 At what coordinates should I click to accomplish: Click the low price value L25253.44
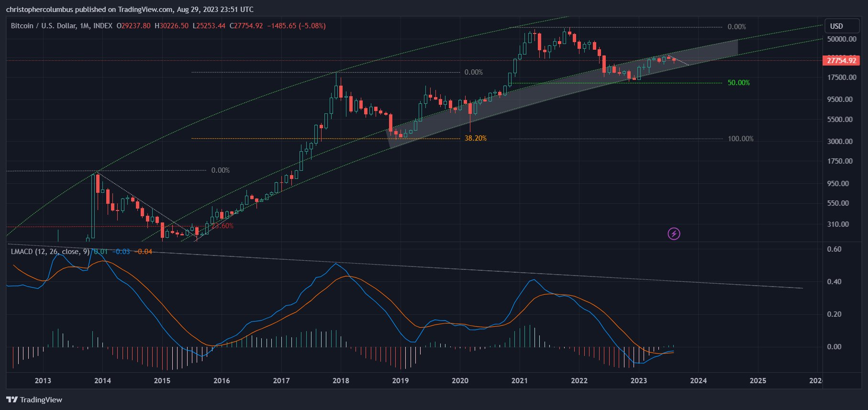coord(209,26)
